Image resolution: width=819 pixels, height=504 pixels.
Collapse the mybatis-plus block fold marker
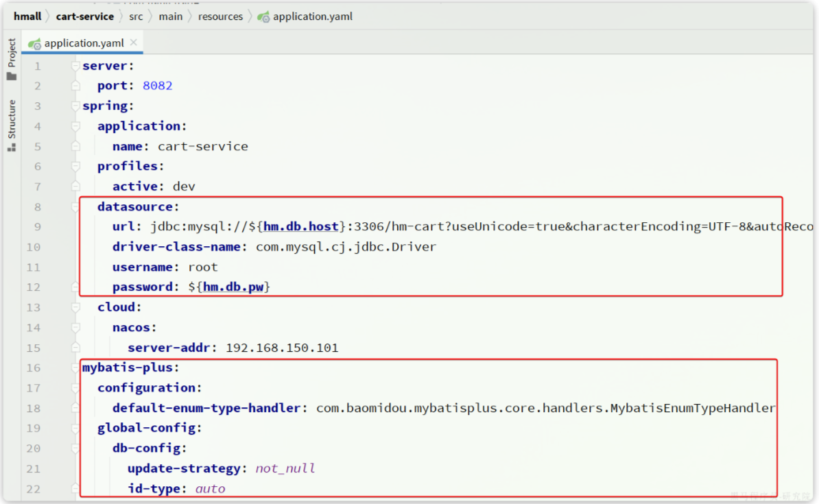[x=75, y=368]
